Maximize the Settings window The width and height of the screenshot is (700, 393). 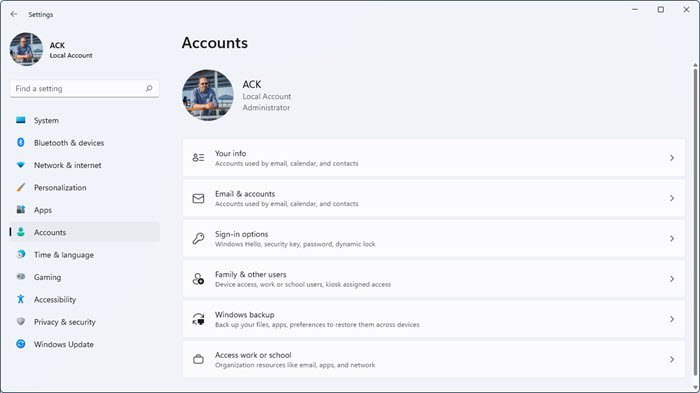[661, 9]
